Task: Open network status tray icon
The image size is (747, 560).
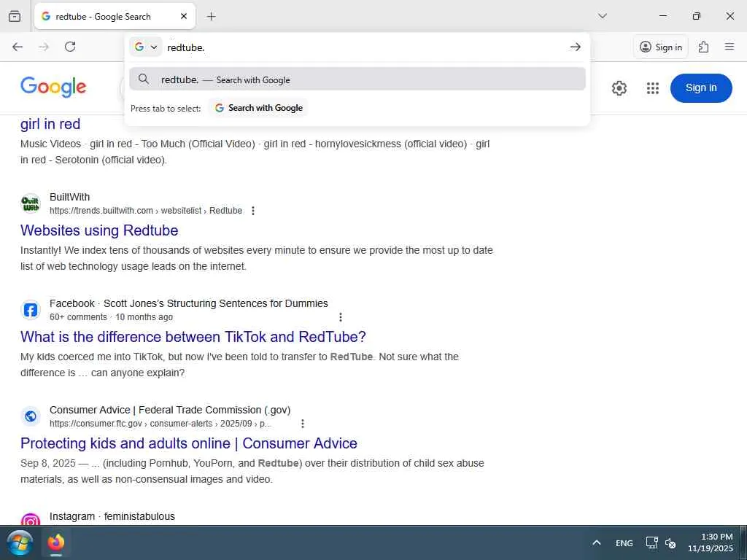Action: 651,542
